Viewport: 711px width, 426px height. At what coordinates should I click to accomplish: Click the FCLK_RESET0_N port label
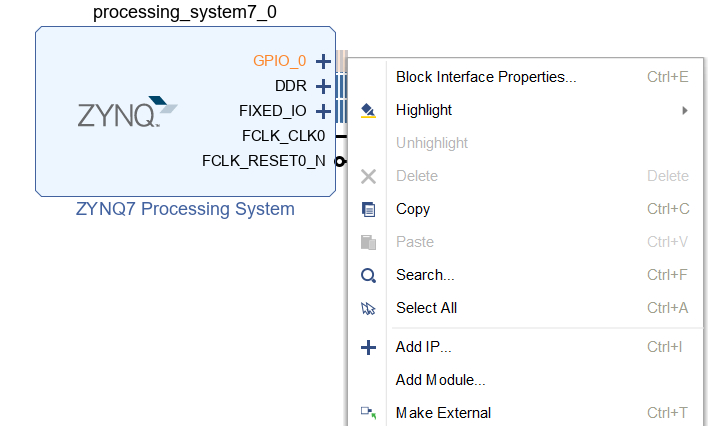click(x=264, y=160)
